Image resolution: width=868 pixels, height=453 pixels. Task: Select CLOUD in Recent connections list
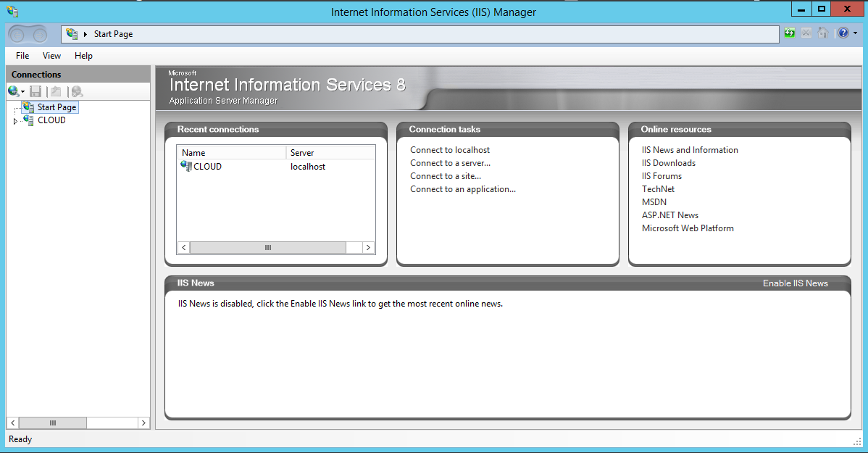[207, 167]
